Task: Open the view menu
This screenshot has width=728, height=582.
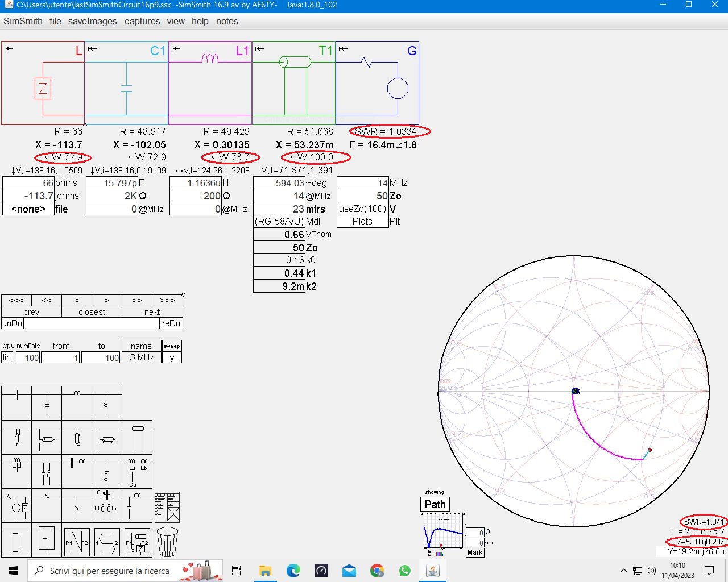Action: [176, 21]
